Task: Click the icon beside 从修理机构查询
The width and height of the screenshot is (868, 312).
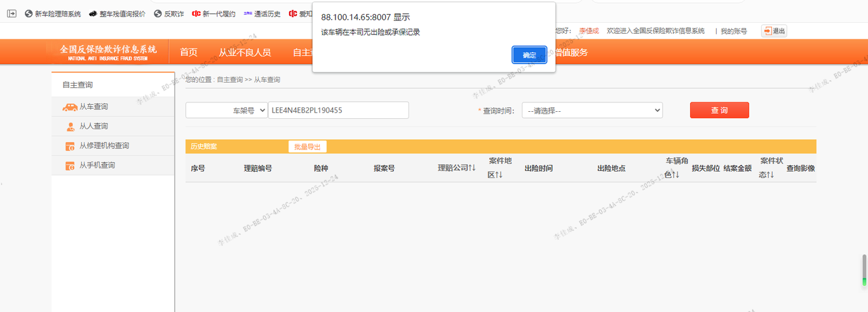Action: (x=71, y=146)
